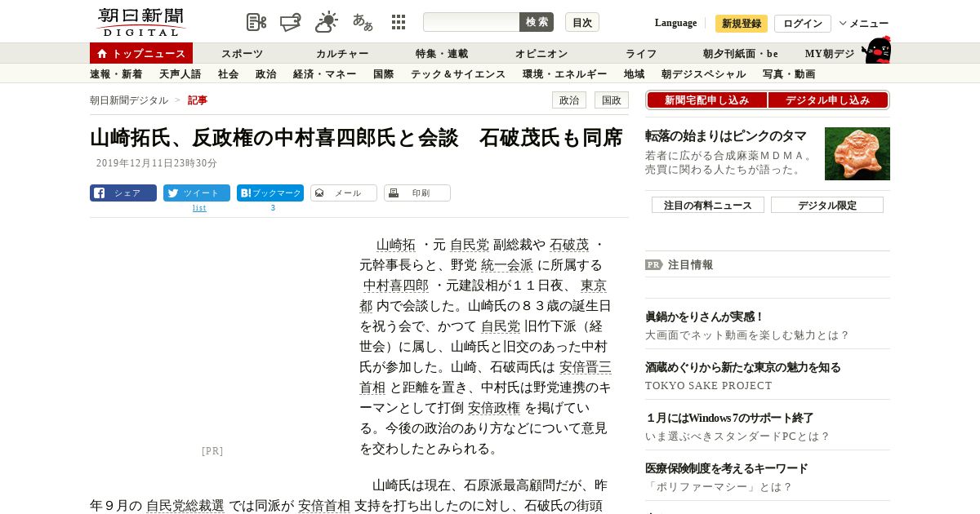The height and width of the screenshot is (514, 980).
Task: Open the pink MDMA tablet thumbnail
Action: click(857, 153)
